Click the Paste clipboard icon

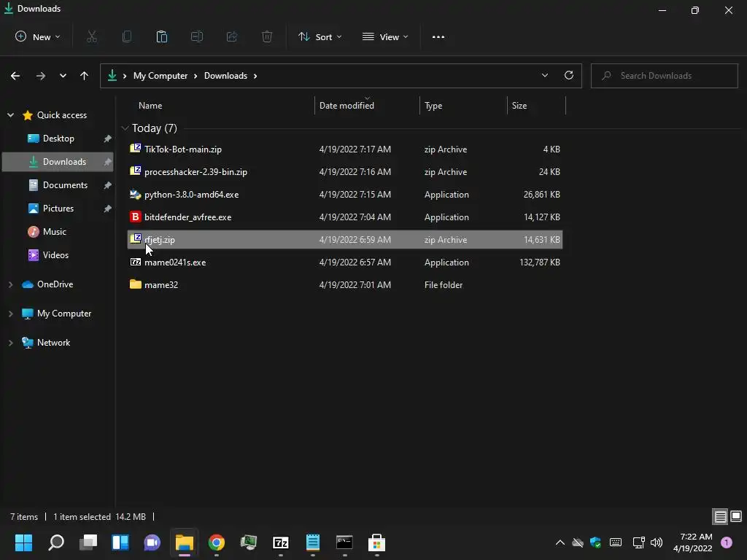coord(162,36)
